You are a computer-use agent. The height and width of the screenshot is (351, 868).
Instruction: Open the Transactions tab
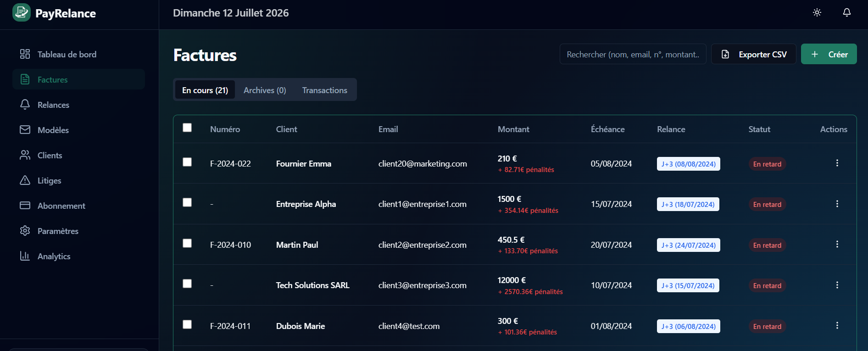325,90
